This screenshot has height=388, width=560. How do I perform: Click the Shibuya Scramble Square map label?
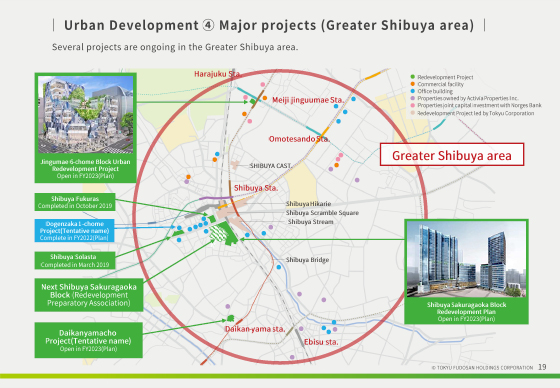pyautogui.click(x=322, y=213)
